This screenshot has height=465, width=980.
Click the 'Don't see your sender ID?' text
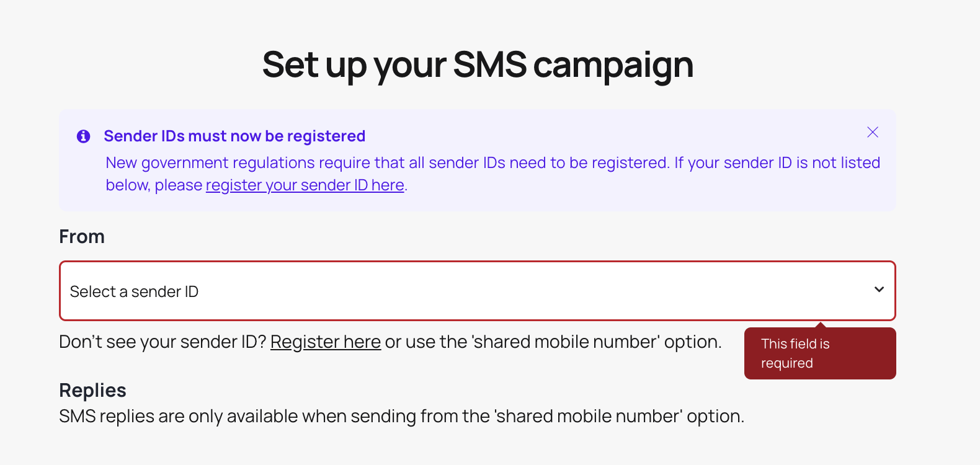point(163,342)
